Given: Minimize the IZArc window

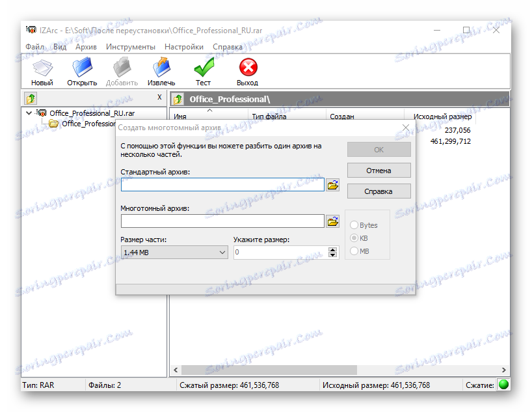Looking at the screenshot, I should click(437, 30).
